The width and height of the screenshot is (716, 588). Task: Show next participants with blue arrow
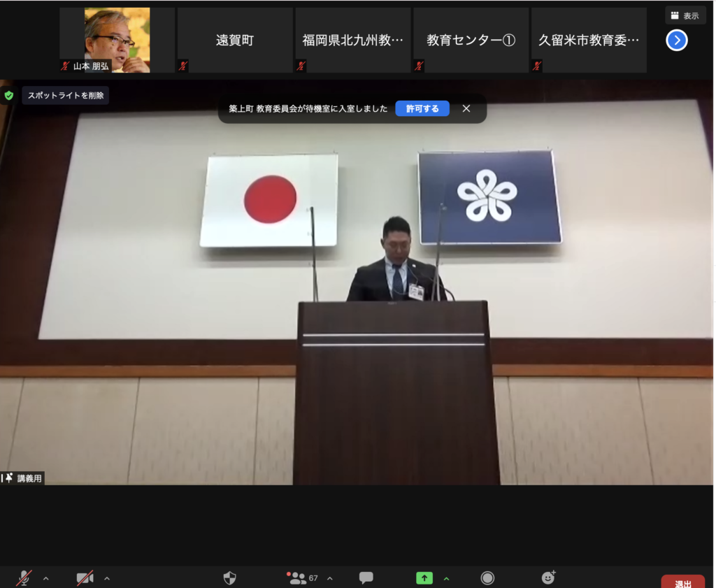click(x=677, y=40)
